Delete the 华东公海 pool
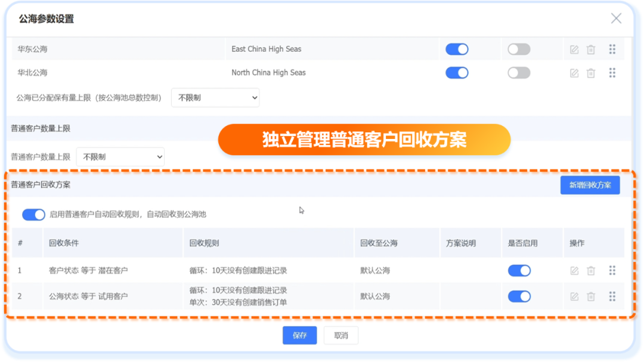 pyautogui.click(x=591, y=49)
